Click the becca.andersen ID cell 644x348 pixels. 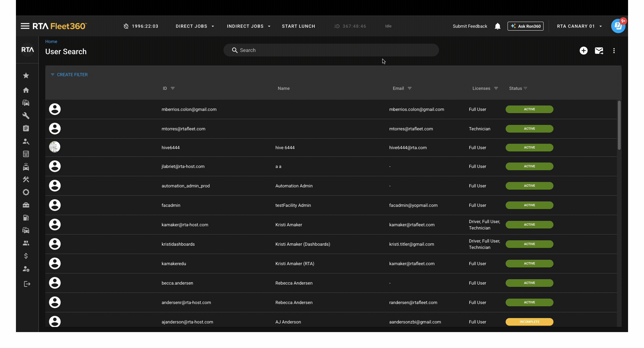point(177,283)
